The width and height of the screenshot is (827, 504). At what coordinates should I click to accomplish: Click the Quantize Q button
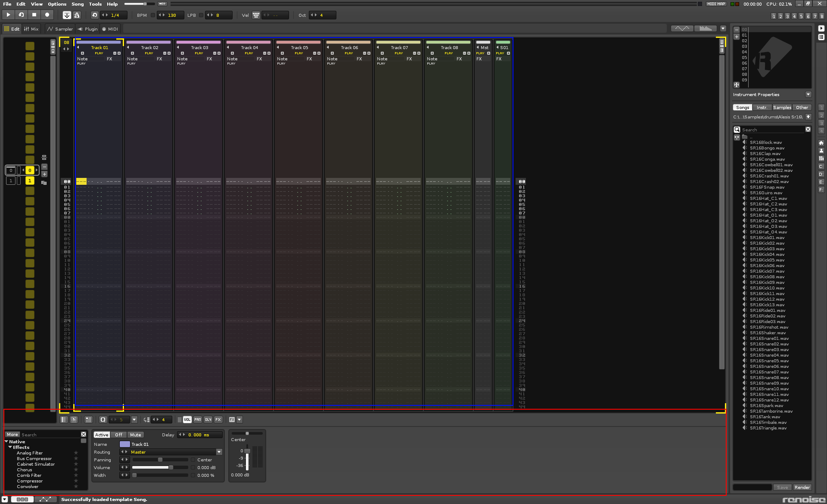(x=103, y=420)
